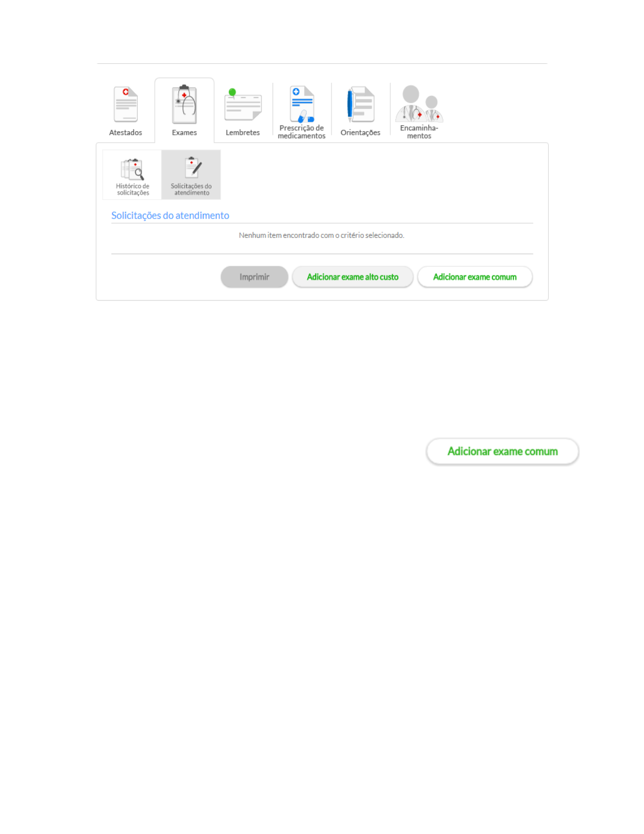The height and width of the screenshot is (834, 644).
Task: Click the large standalone Adicionar exame comum button
Action: 502,452
